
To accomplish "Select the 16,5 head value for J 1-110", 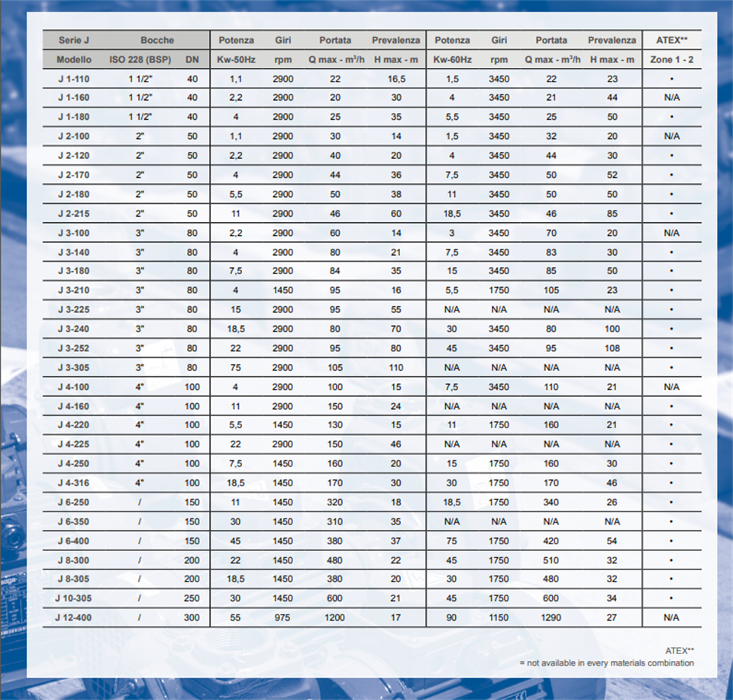I will tap(396, 79).
